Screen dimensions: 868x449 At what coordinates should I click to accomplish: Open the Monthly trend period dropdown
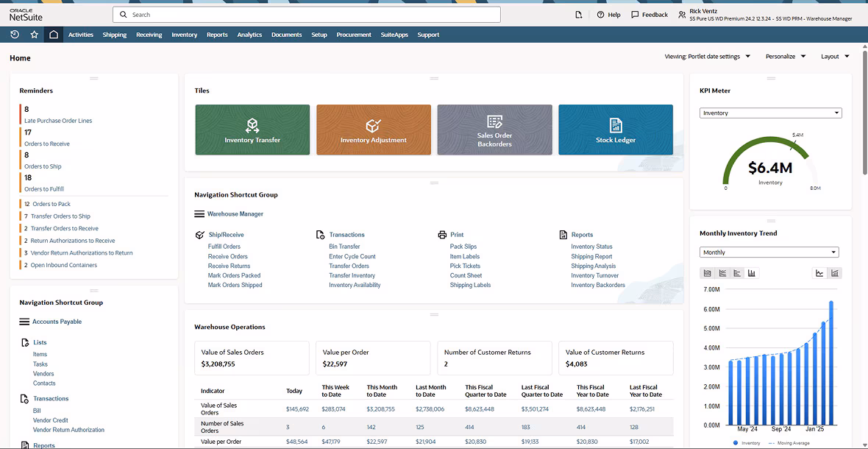click(x=769, y=252)
